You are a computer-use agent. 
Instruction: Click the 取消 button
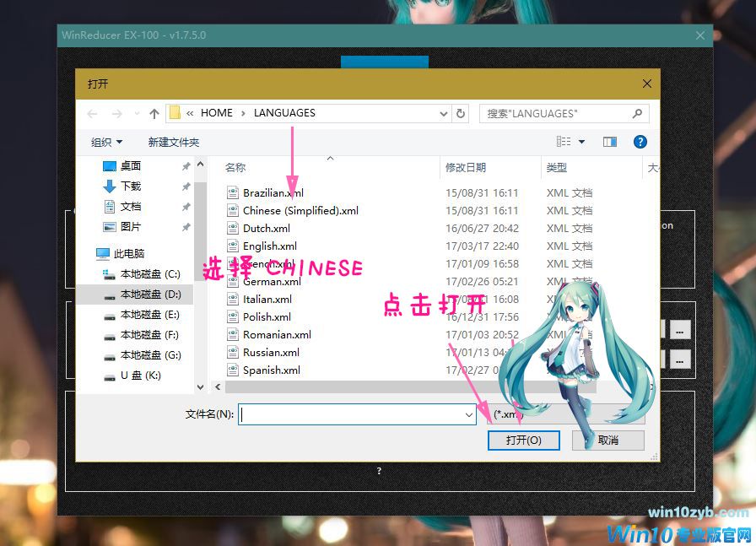tap(607, 441)
